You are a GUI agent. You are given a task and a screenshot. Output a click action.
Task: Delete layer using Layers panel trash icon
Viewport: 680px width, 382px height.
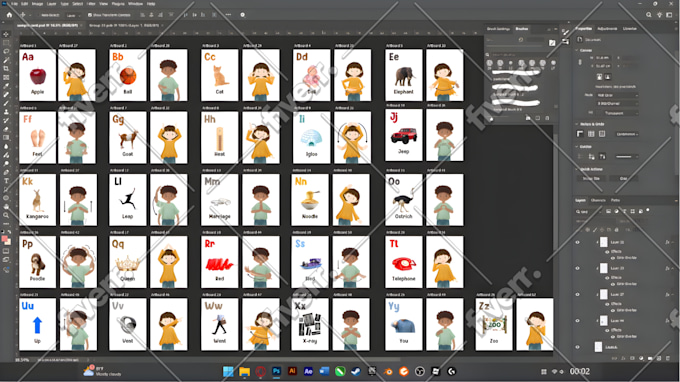668,359
